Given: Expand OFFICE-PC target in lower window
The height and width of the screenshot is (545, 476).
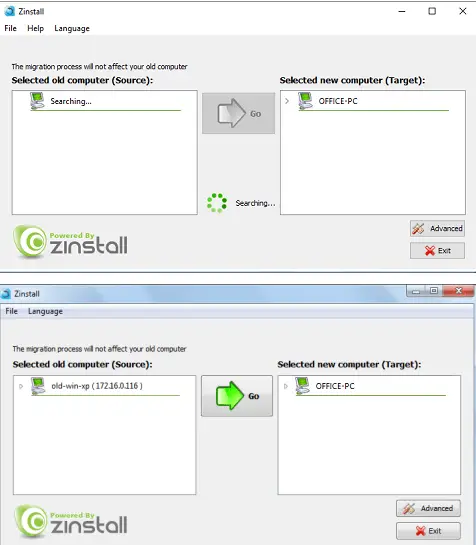Looking at the screenshot, I should pos(285,386).
